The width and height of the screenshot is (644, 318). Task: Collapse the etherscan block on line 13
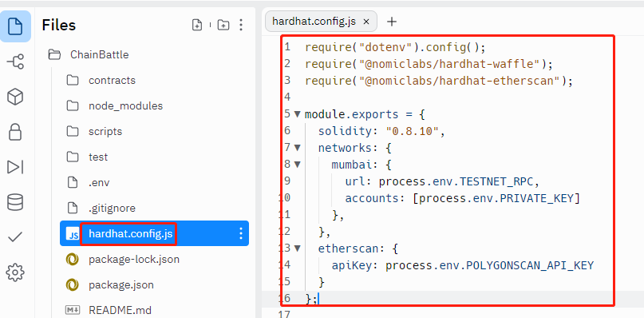click(x=298, y=248)
